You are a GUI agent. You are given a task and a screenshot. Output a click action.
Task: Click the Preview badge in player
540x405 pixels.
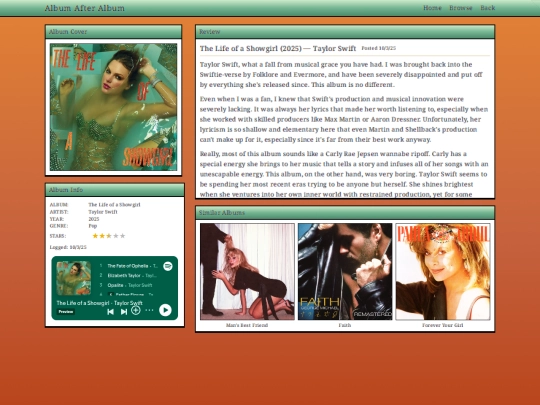pos(66,312)
